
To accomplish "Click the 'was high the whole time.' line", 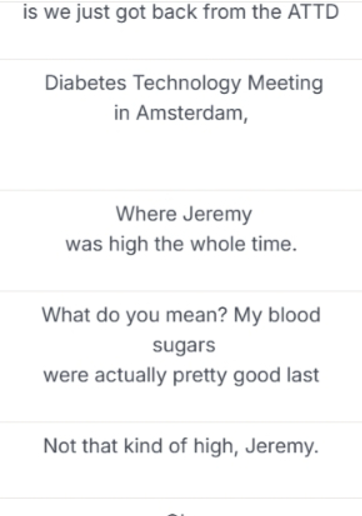I will [181, 244].
